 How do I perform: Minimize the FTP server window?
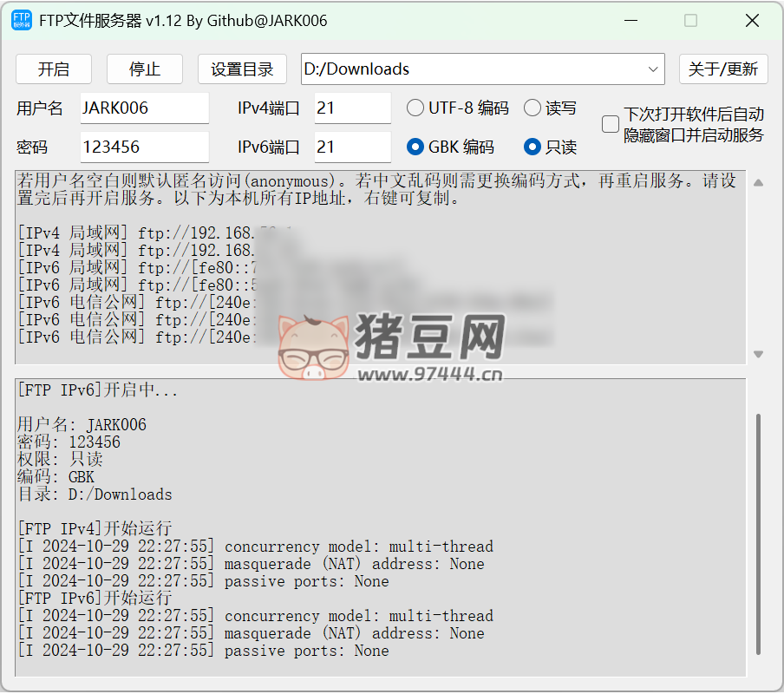630,21
